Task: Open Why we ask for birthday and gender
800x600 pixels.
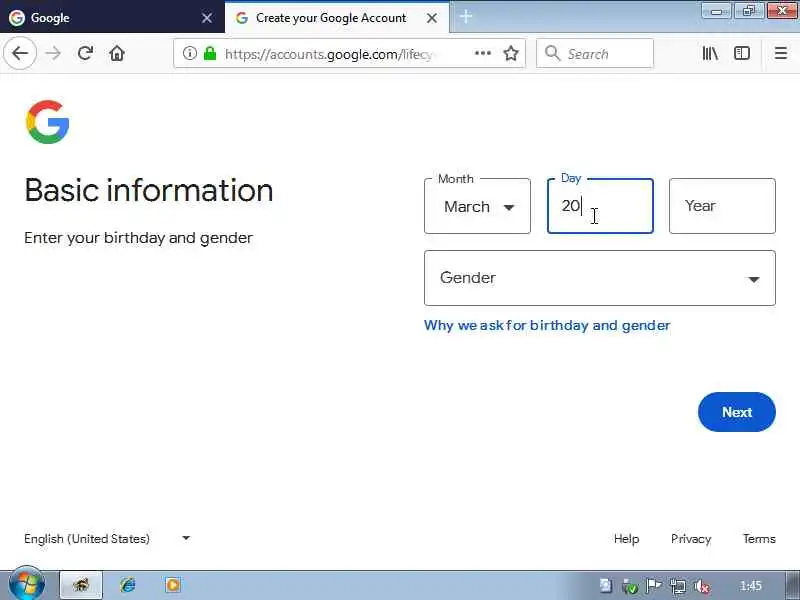Action: (547, 326)
